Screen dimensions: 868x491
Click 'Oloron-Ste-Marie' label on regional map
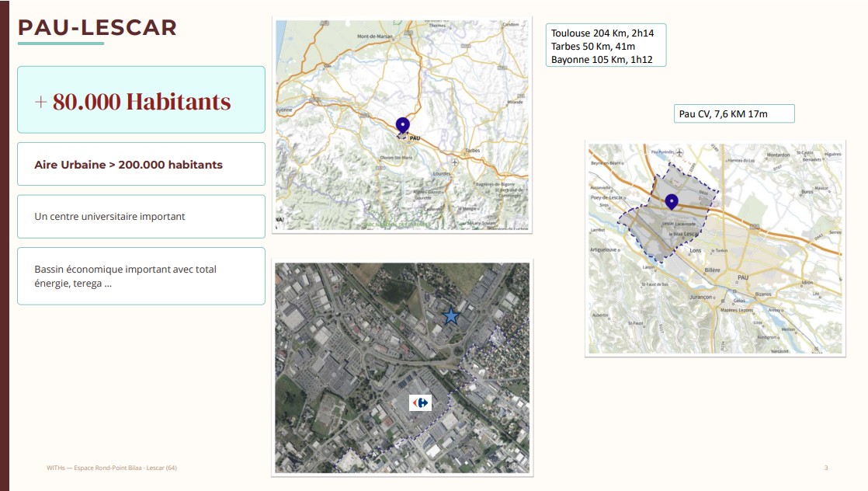pos(396,158)
